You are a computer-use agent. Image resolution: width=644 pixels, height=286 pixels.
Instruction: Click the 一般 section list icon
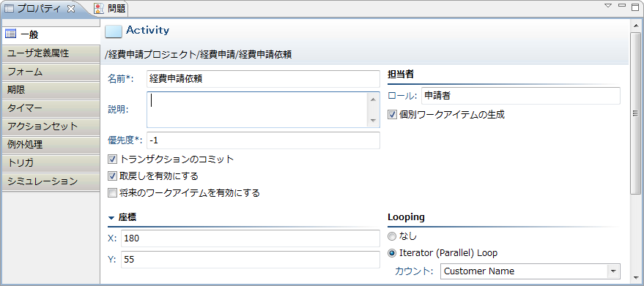pos(11,34)
